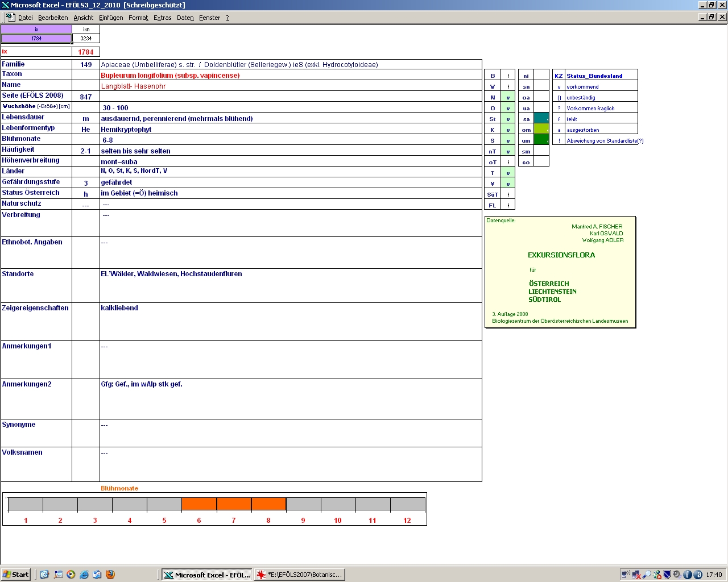
Task: Select the teal color cell next to sa
Action: (x=541, y=119)
